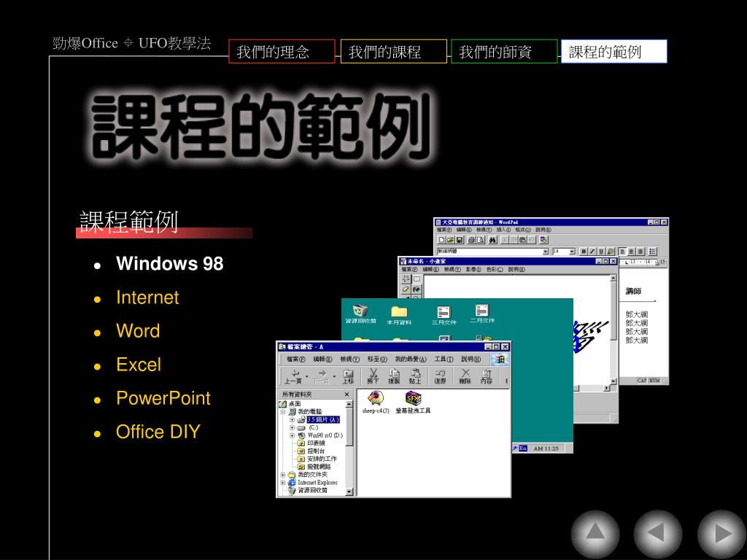The image size is (747, 560).
Task: Open the 插入(I) menu in WordPad
Action: [x=503, y=230]
